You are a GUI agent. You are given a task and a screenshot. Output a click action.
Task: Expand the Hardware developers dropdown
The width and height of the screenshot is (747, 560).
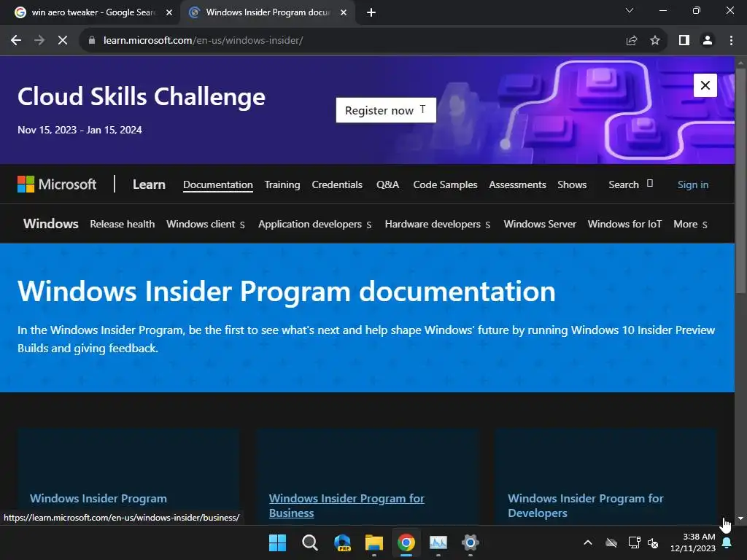438,225
